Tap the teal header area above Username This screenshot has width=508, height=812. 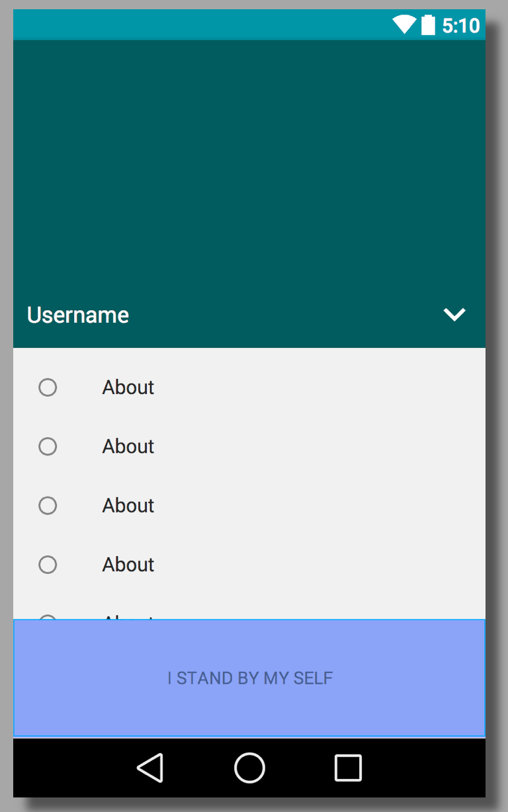coord(249,165)
